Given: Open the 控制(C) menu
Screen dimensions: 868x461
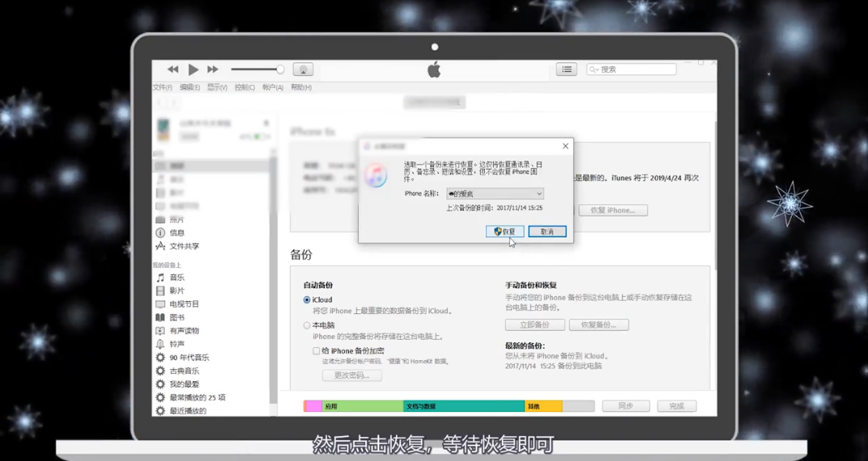Looking at the screenshot, I should pyautogui.click(x=245, y=87).
